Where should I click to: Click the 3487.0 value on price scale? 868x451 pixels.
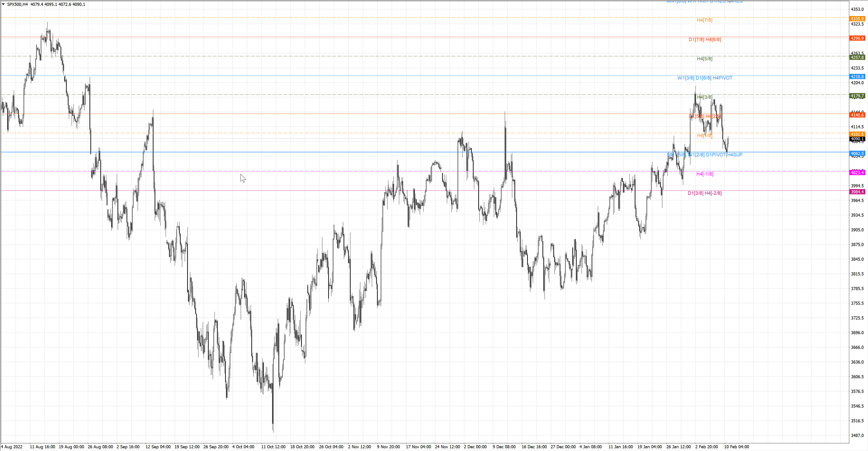[x=857, y=435]
